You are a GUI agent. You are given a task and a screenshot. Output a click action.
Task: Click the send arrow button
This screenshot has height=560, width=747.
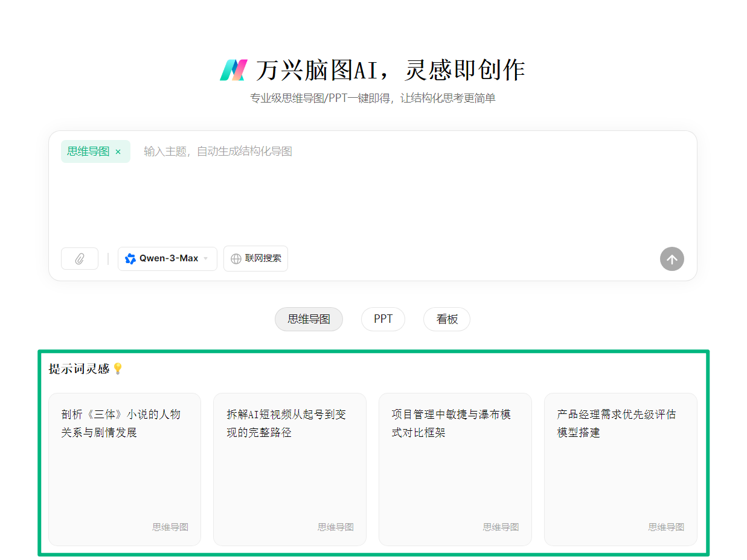click(x=672, y=259)
